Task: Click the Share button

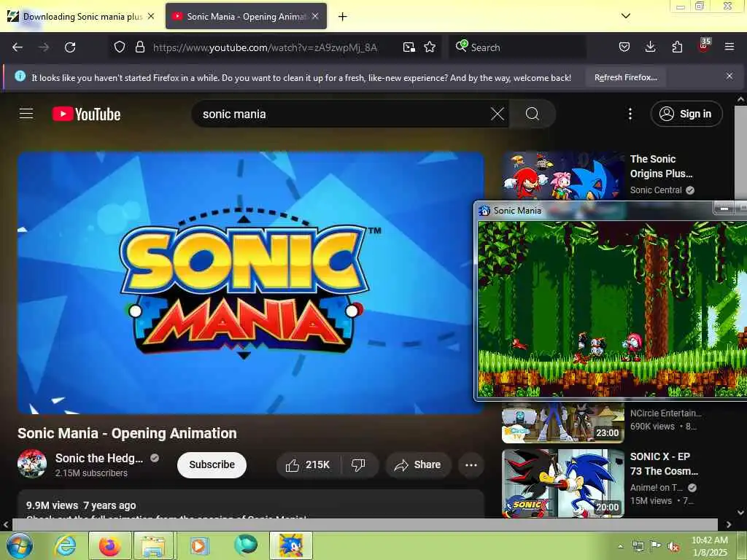Action: tap(418, 464)
